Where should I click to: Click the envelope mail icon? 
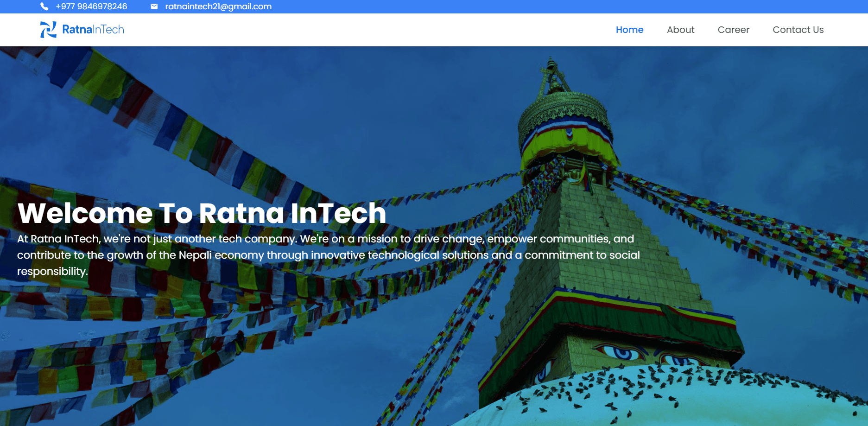154,6
